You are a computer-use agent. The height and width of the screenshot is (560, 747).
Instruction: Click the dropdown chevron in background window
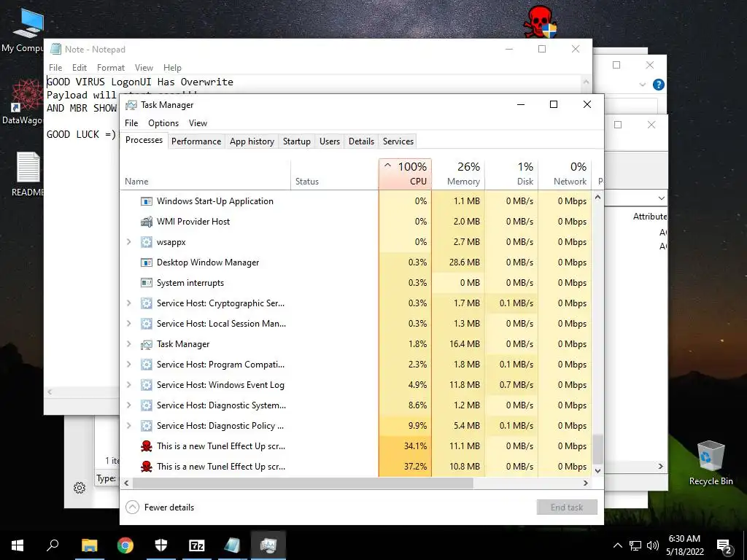(x=661, y=198)
